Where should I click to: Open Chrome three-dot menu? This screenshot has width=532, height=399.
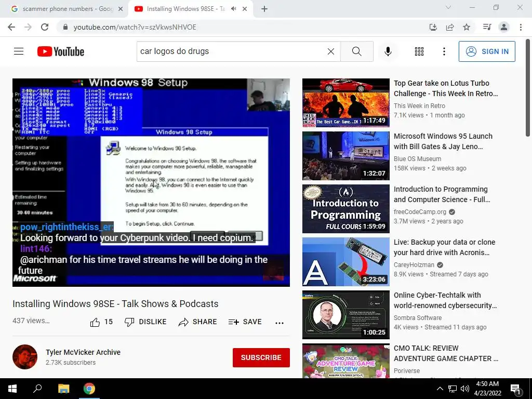click(x=521, y=27)
